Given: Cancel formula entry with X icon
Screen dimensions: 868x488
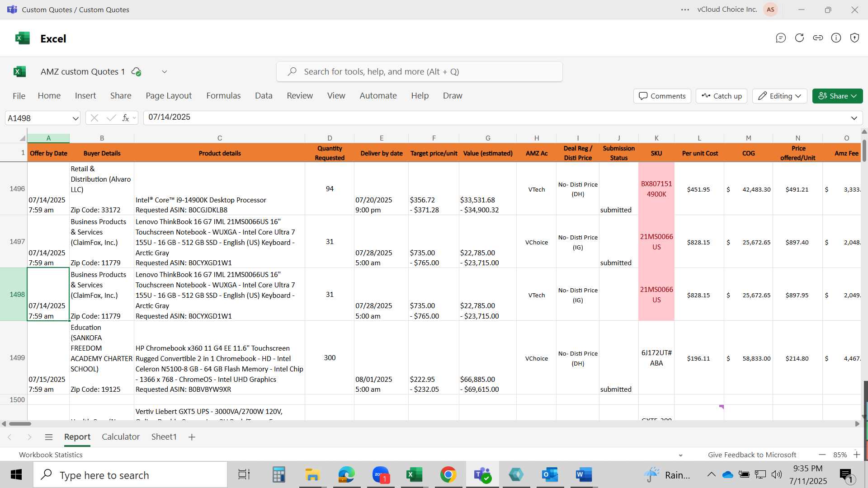Looking at the screenshot, I should click(x=94, y=118).
